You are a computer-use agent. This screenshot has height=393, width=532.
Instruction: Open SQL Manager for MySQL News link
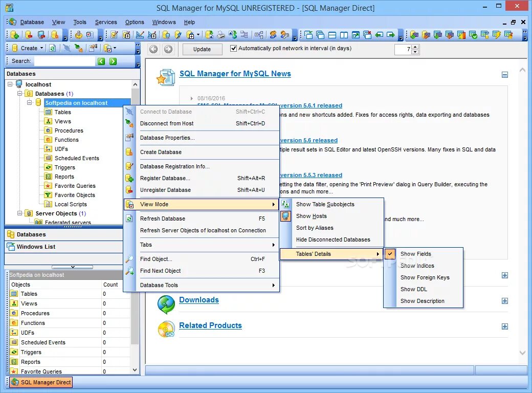pyautogui.click(x=235, y=74)
